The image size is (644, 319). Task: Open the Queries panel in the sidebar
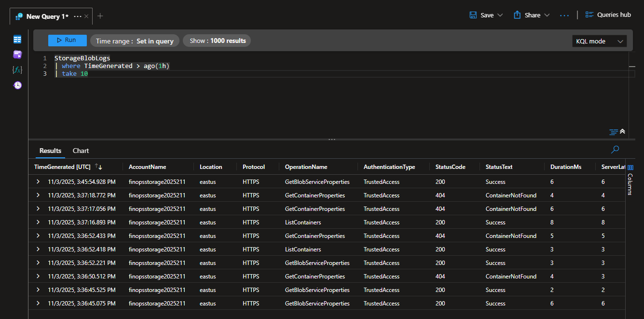click(17, 55)
